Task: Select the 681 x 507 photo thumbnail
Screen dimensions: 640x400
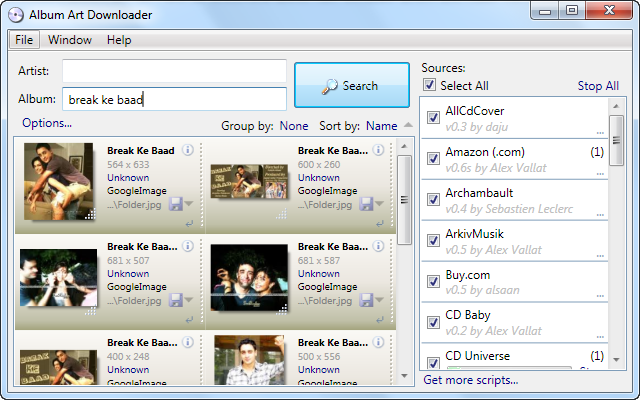Action: coord(58,278)
